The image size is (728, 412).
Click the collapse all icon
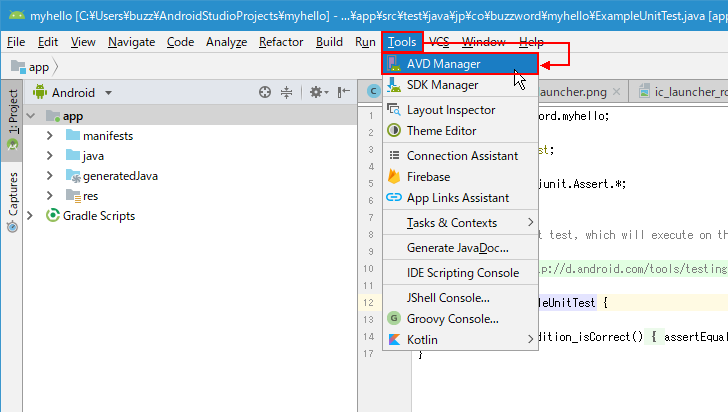point(286,92)
